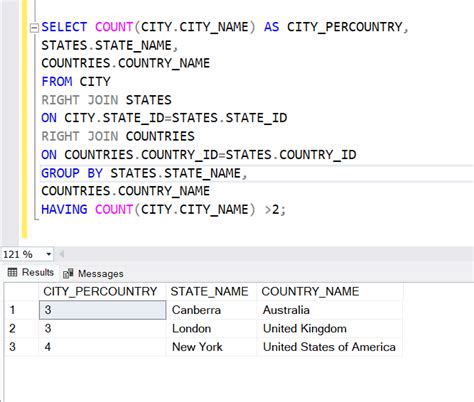
Task: Click the count cell in Canberra row
Action: click(102, 310)
